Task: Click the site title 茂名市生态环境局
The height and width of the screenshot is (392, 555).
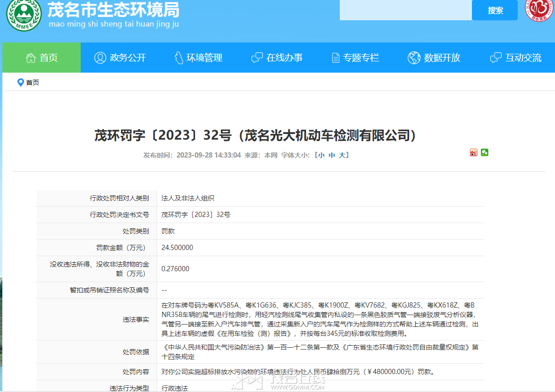Action: [113, 9]
